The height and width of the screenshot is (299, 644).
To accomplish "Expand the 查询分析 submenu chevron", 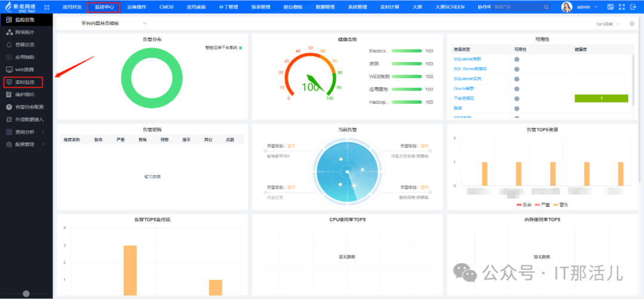I will [44, 132].
